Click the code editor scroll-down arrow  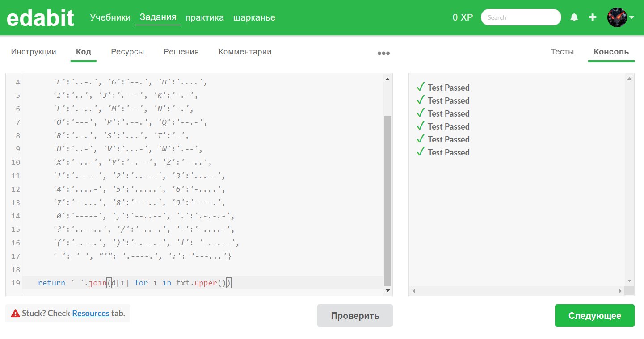click(387, 290)
